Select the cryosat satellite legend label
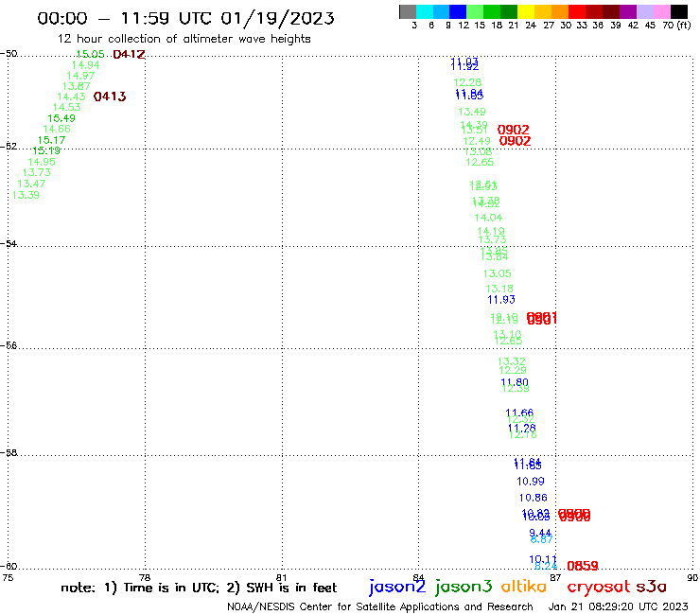Viewport: 700px width, 615px height. 599,588
